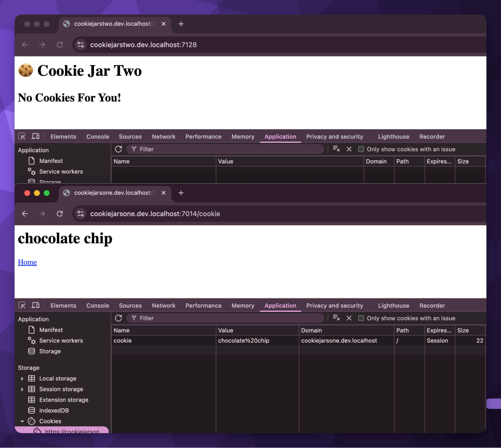Viewport: 501px width, 448px height.
Task: Click the 'Session' expires cell
Action: [439, 340]
